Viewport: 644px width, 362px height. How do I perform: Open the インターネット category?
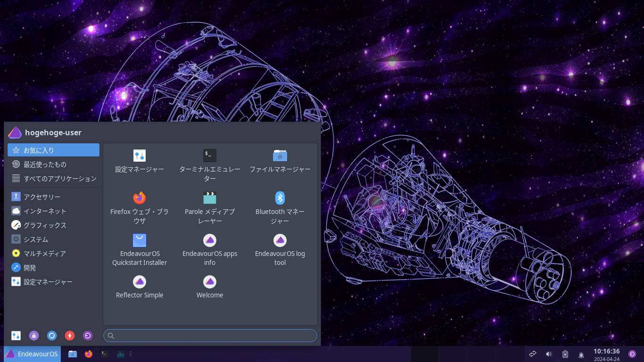(x=54, y=211)
